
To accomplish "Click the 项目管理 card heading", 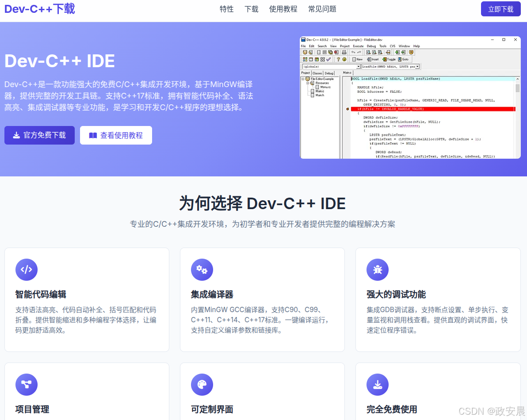I will 32,409.
